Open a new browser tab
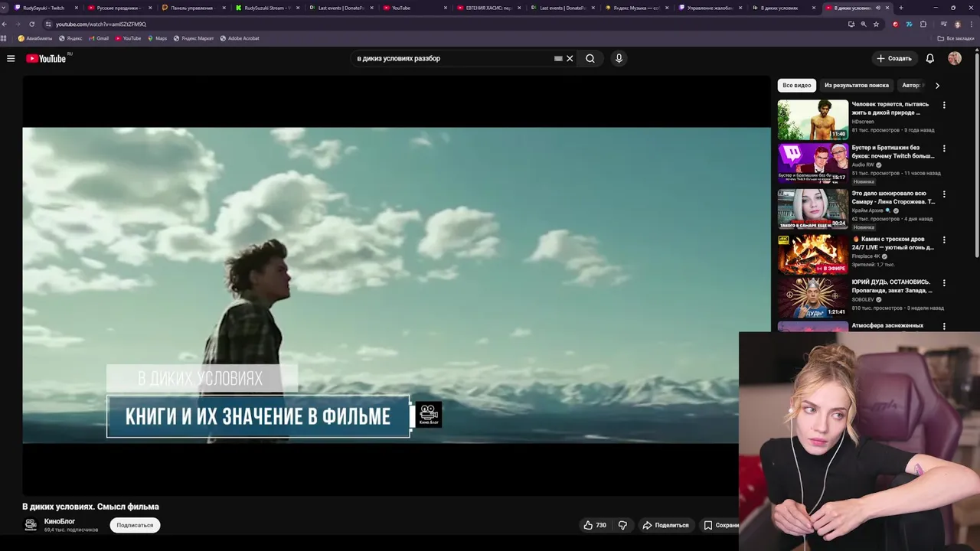The width and height of the screenshot is (980, 551). (x=900, y=8)
